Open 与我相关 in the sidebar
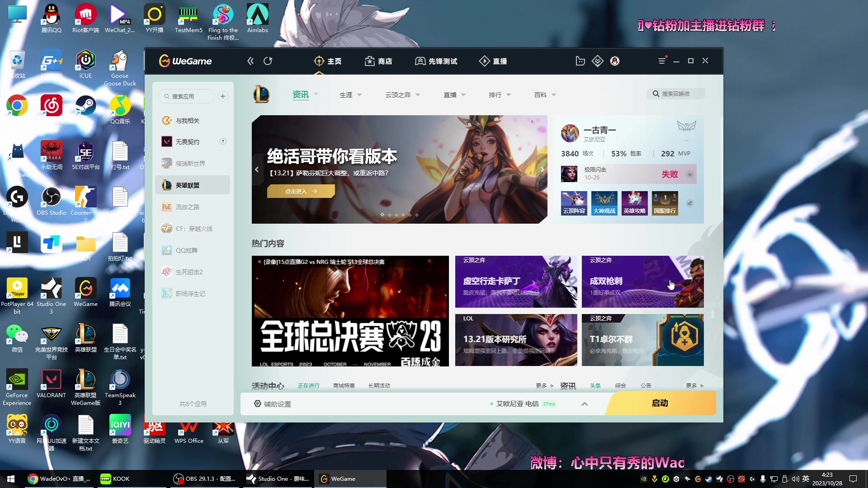The height and width of the screenshot is (488, 868). (x=193, y=120)
